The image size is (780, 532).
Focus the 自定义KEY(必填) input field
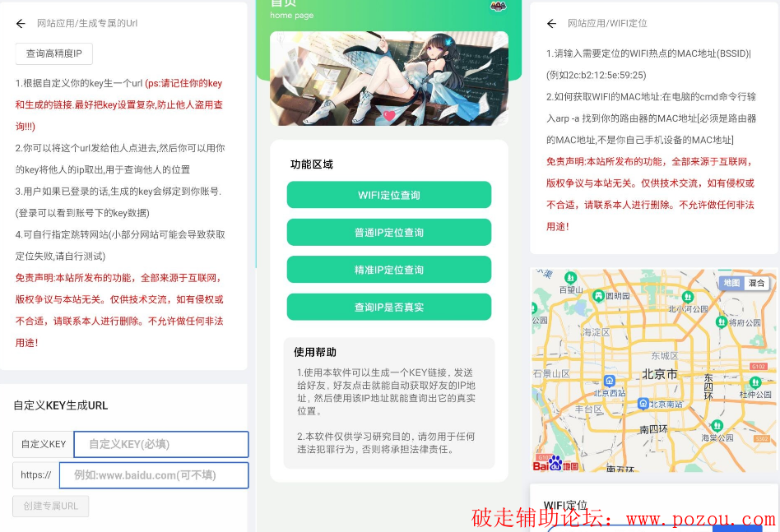click(x=161, y=444)
